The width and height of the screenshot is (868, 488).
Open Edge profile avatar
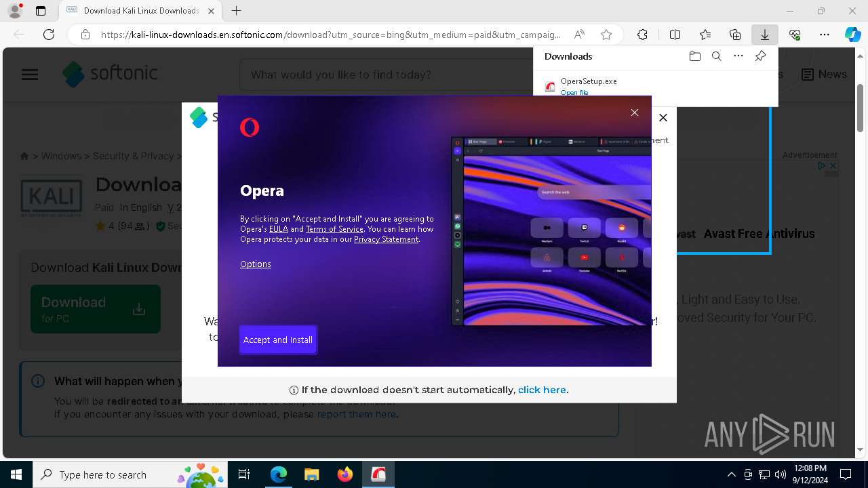coord(15,11)
